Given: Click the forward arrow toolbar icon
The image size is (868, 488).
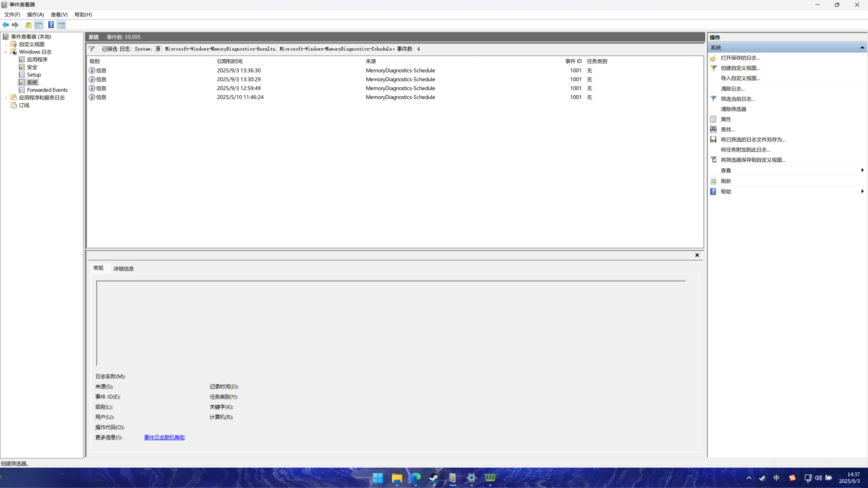Looking at the screenshot, I should 15,25.
